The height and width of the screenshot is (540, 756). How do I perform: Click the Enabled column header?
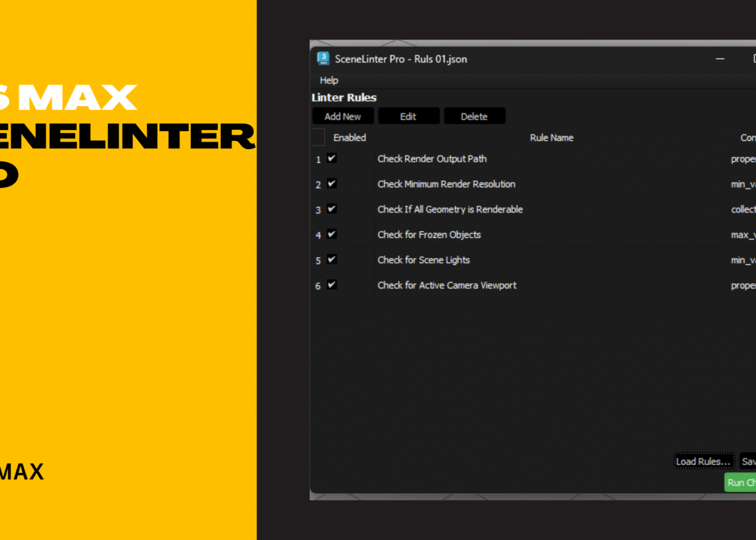[x=349, y=137]
